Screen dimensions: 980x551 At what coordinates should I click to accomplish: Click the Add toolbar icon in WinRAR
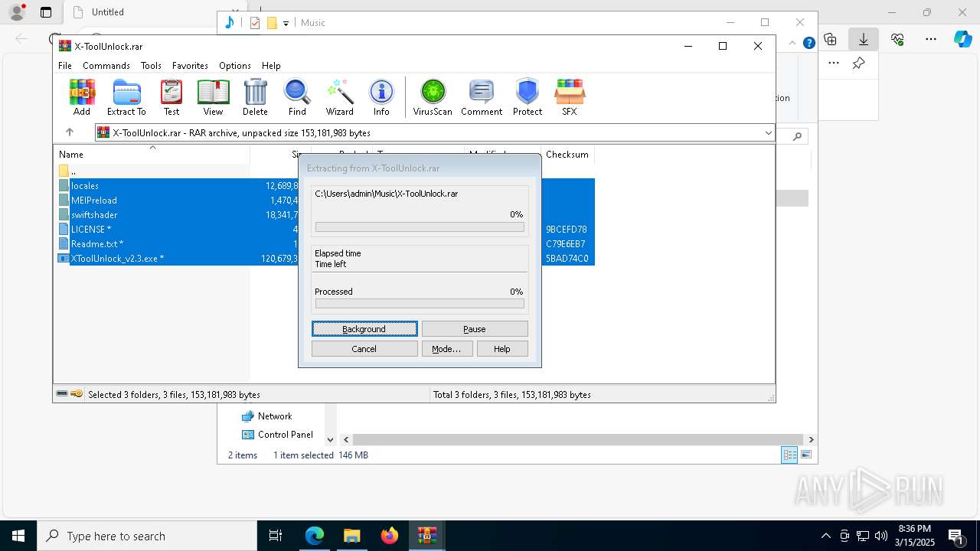point(82,97)
